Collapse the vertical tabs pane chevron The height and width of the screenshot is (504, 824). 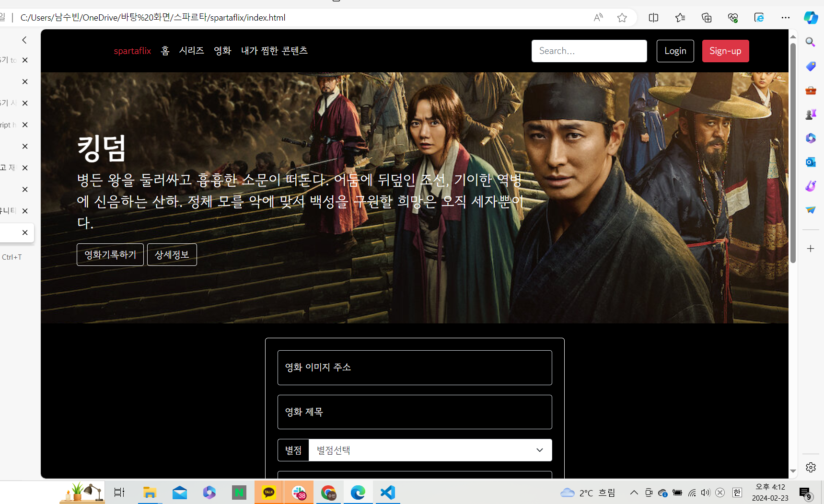pyautogui.click(x=24, y=40)
